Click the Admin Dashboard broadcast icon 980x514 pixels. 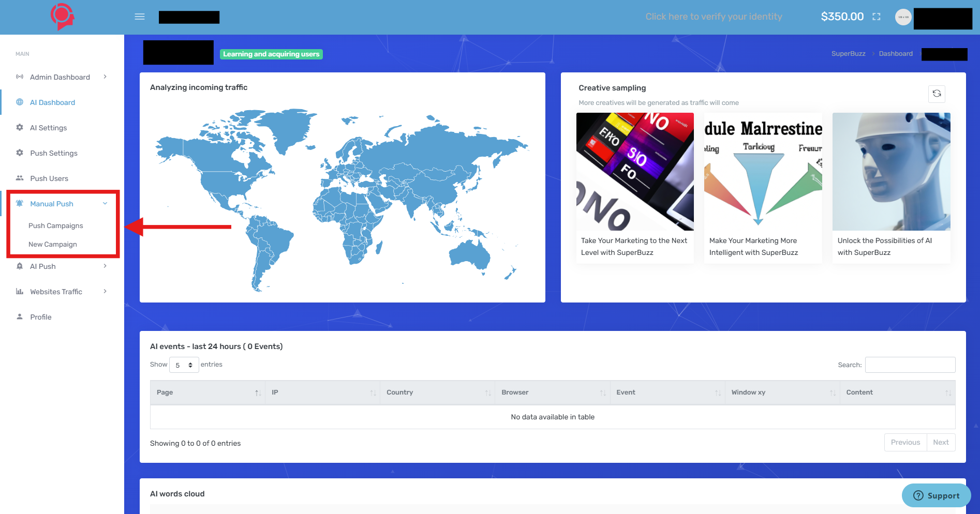coord(20,77)
